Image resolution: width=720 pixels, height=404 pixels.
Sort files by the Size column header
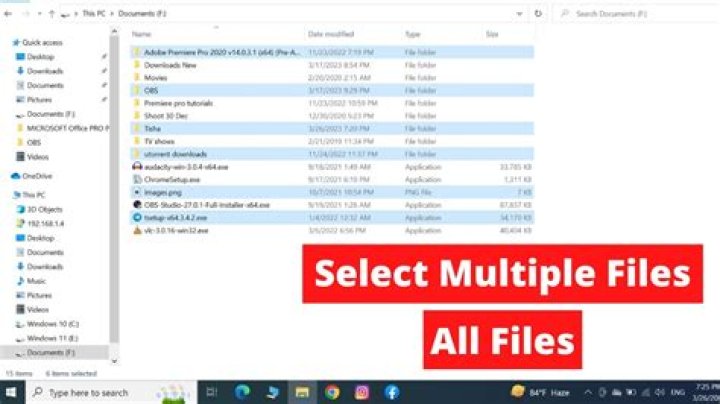[492, 34]
